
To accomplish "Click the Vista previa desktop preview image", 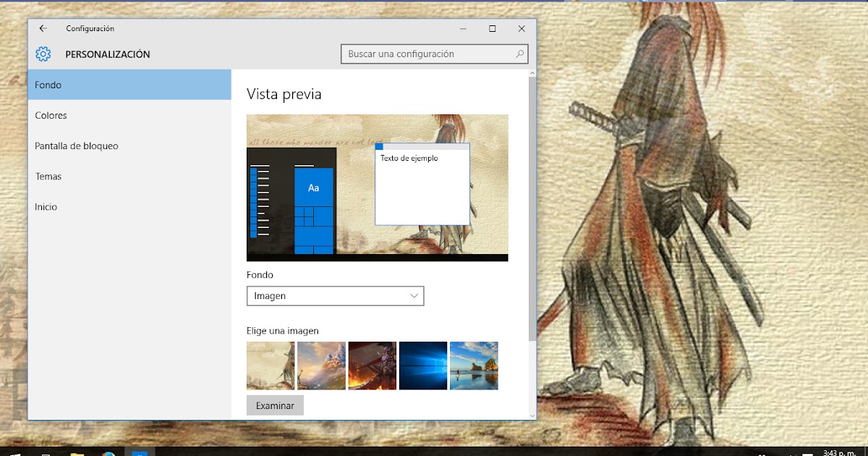I will (377, 187).
